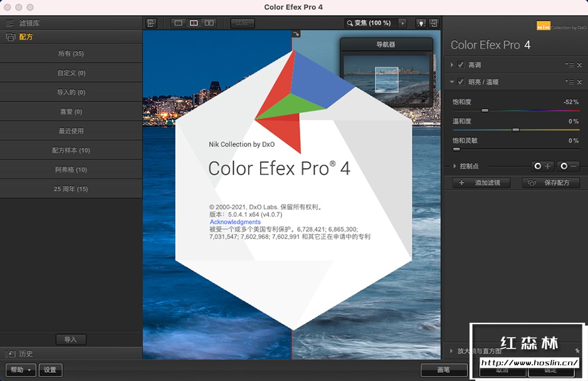
Task: Click the 保存配方 save recipe button
Action: (551, 182)
